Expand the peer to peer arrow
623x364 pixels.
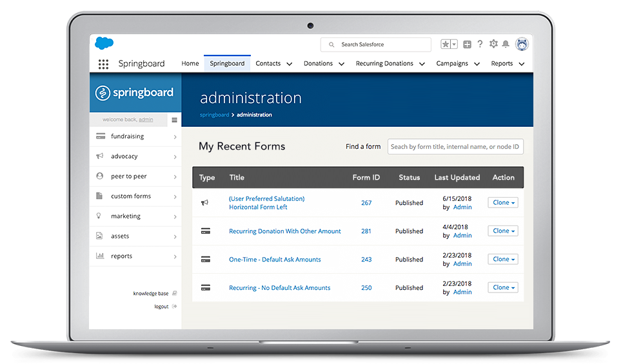(175, 177)
